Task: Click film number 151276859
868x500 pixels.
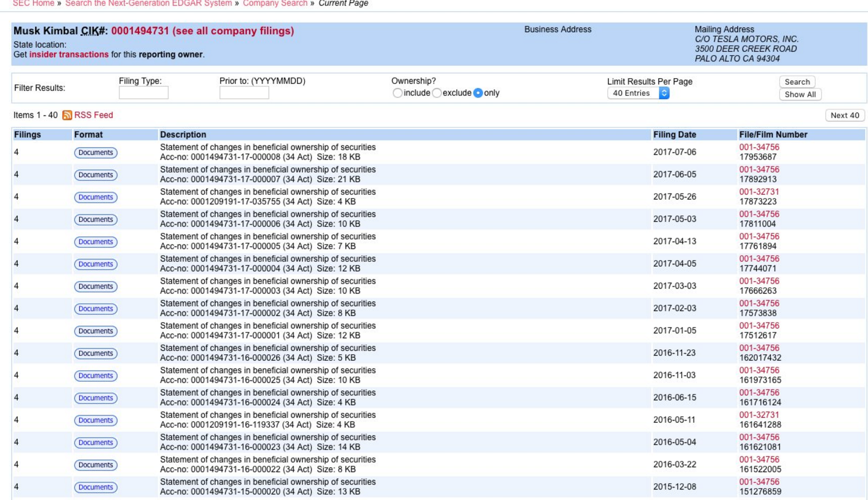Action: point(760,492)
